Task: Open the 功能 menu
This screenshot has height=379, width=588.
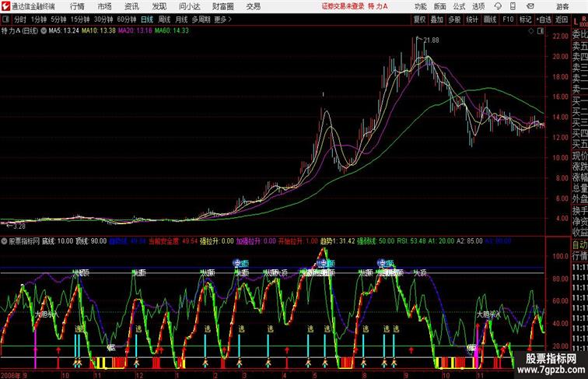Action: point(421,6)
